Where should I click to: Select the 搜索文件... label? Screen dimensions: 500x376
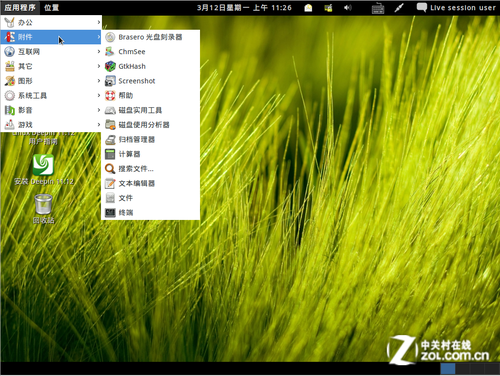click(136, 169)
